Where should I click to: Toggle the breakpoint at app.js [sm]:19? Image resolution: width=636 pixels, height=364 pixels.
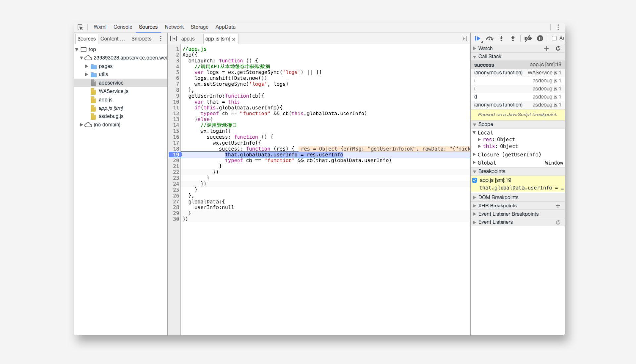(x=477, y=180)
